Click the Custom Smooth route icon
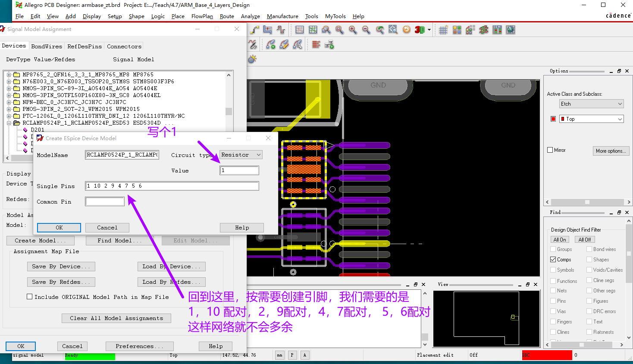This screenshot has width=633, height=364. [x=253, y=44]
